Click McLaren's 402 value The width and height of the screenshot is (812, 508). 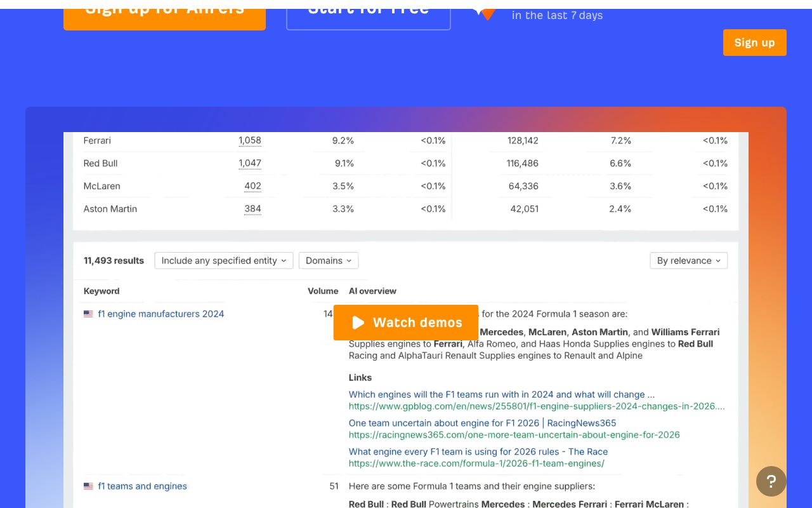[x=252, y=186]
